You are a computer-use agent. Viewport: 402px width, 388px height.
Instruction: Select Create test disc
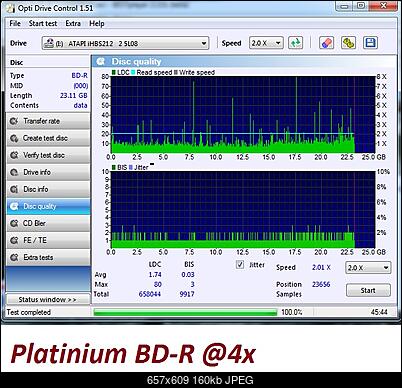[x=48, y=138]
